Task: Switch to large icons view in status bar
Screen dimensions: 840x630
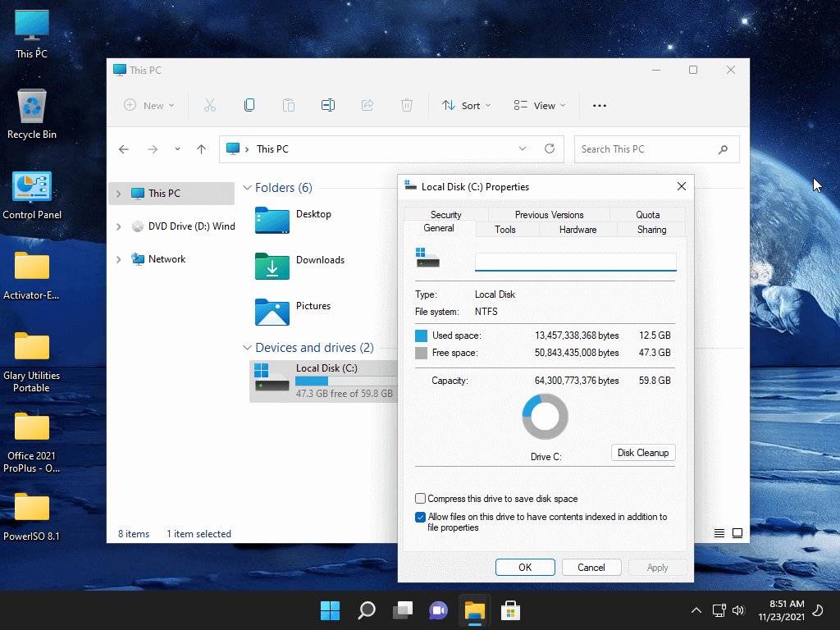Action: click(737, 533)
